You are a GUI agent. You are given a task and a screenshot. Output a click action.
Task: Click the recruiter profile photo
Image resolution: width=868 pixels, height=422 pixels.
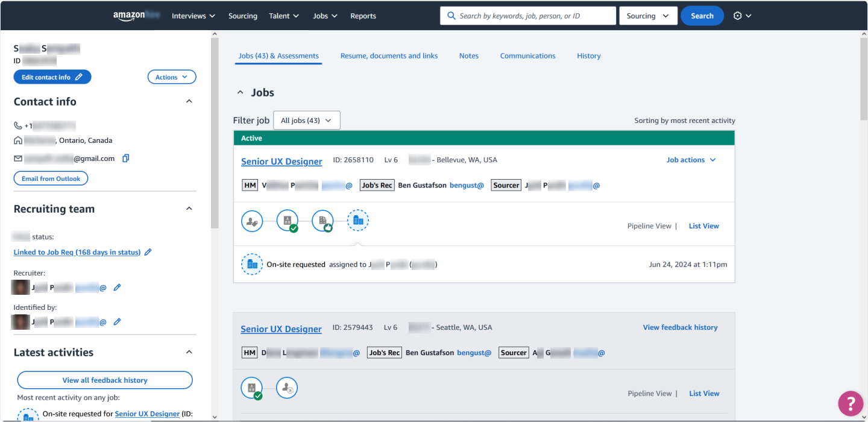click(x=21, y=287)
